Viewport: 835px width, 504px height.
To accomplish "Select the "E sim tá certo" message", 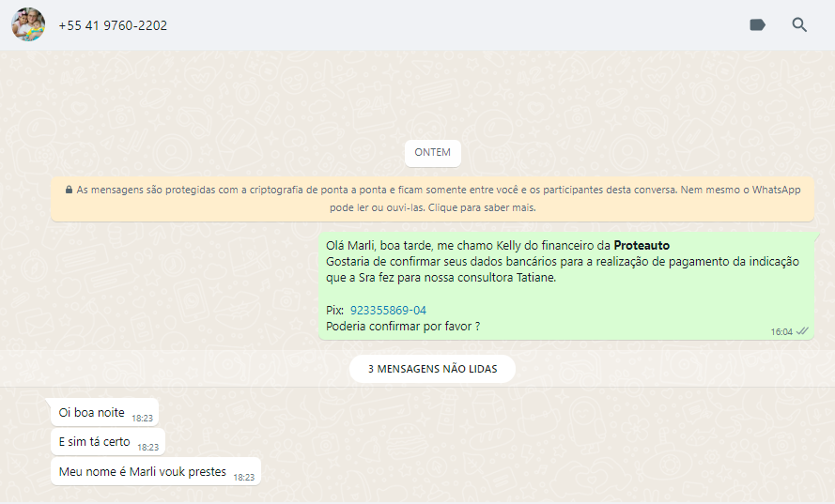I will pyautogui.click(x=95, y=442).
